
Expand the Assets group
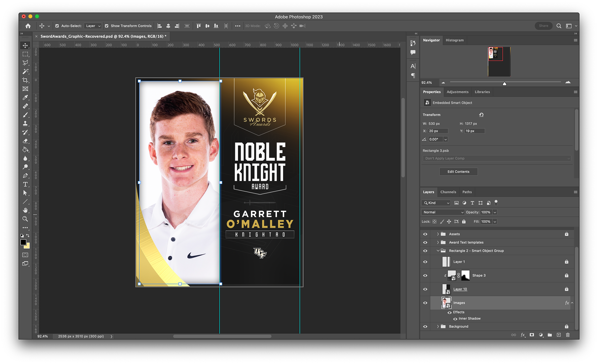[x=438, y=234]
